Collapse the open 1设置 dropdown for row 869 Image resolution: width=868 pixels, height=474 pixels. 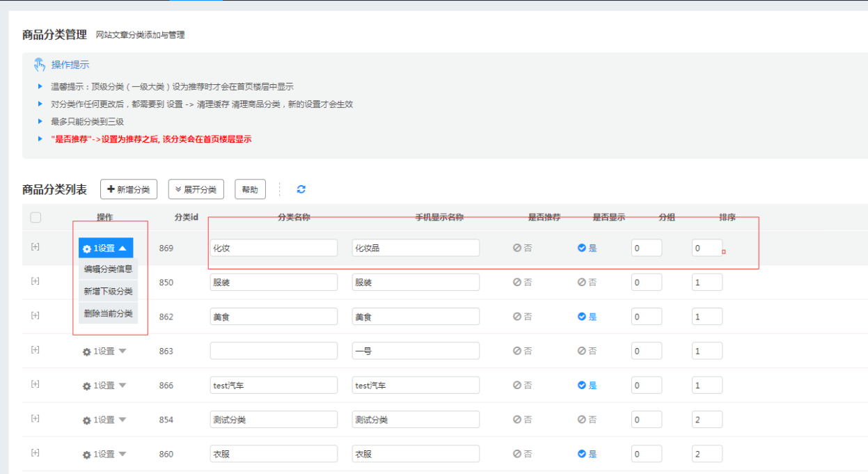(x=106, y=248)
